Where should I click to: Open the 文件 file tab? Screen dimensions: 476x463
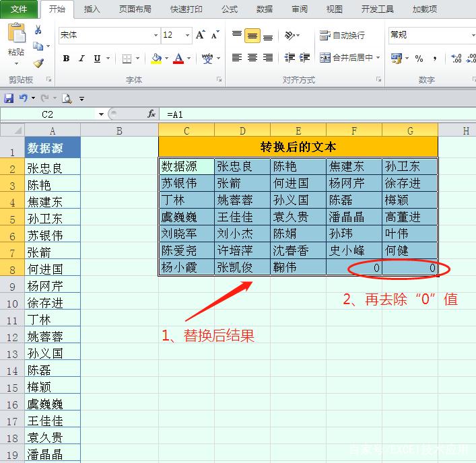(19, 9)
